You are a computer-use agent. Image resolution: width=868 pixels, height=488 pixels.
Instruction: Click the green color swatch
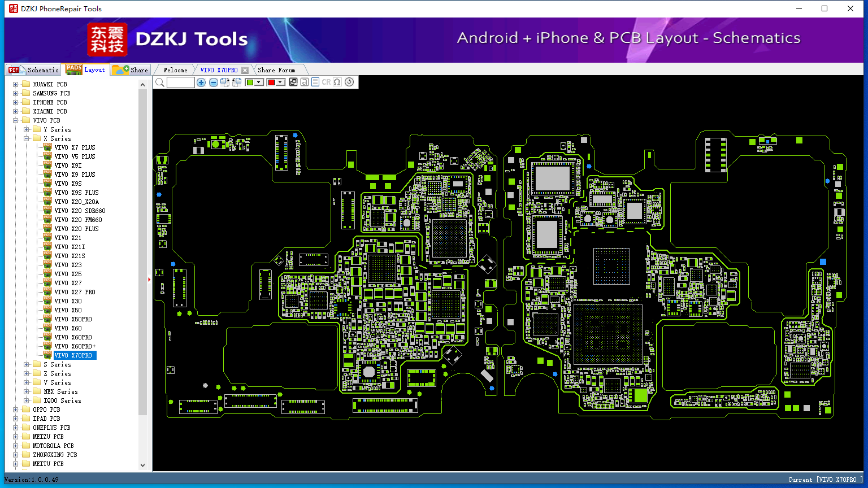pyautogui.click(x=250, y=82)
